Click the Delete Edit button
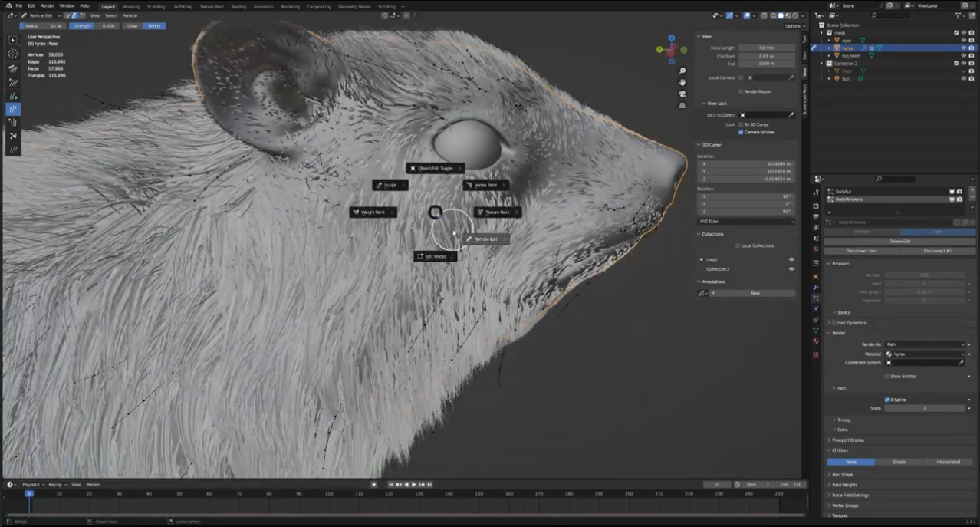The height and width of the screenshot is (527, 980). pyautogui.click(x=899, y=241)
